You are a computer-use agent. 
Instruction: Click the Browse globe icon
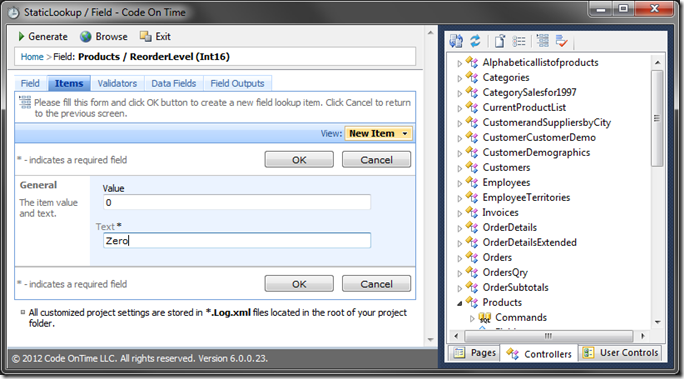(86, 37)
